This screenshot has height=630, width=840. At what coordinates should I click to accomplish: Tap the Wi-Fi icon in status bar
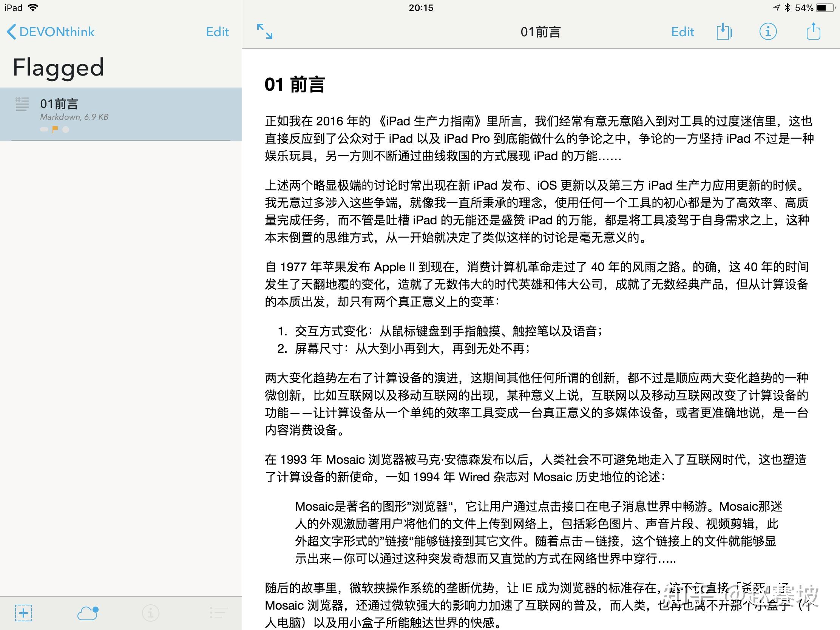tap(33, 8)
